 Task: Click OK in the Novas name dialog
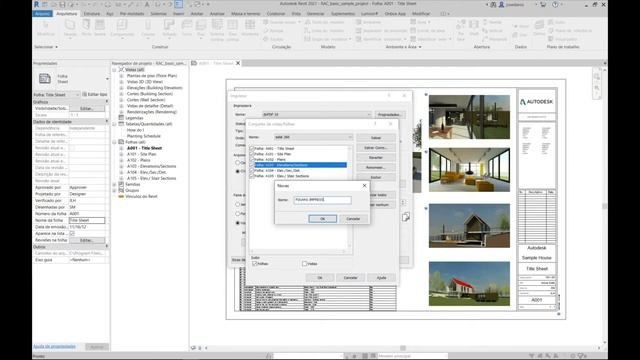[322, 219]
